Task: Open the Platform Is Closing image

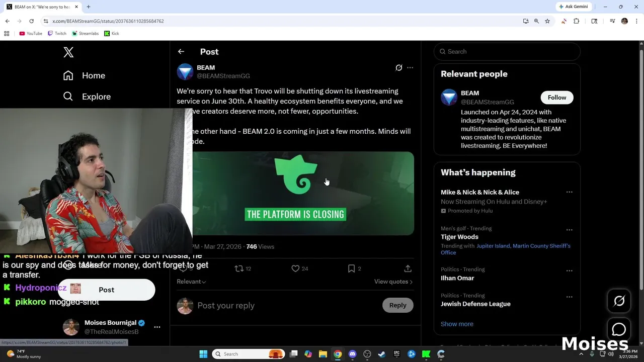Action: click(x=303, y=193)
